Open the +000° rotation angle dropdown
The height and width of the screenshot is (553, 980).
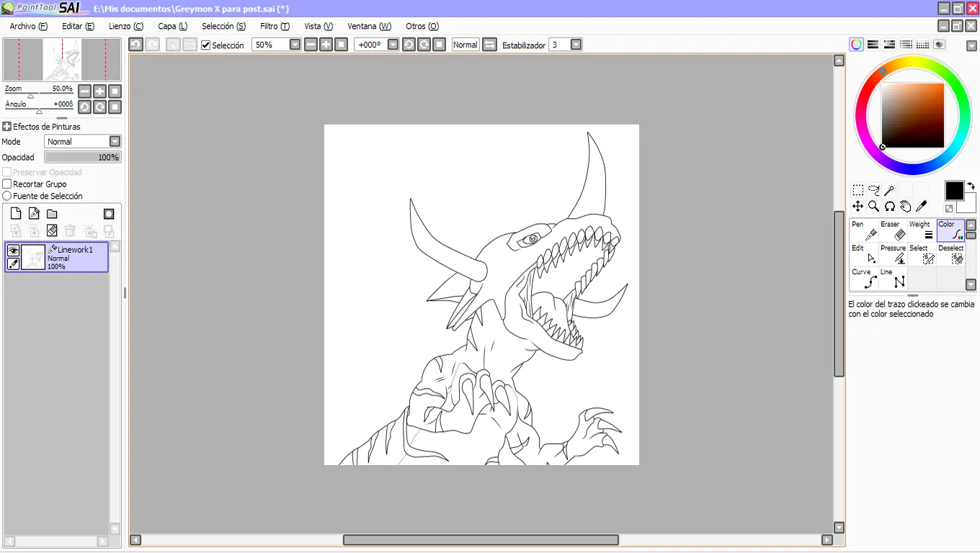coord(393,45)
